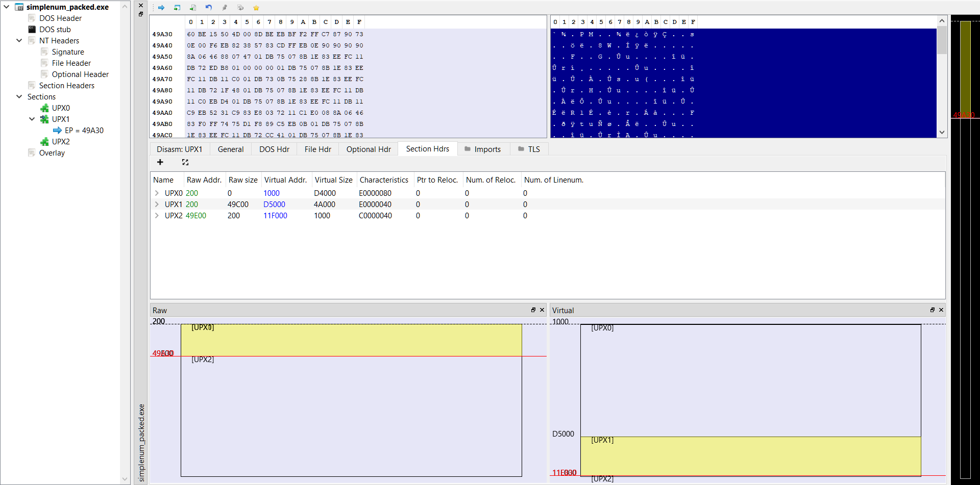Click the UPX2 section puzzle icon

(45, 142)
